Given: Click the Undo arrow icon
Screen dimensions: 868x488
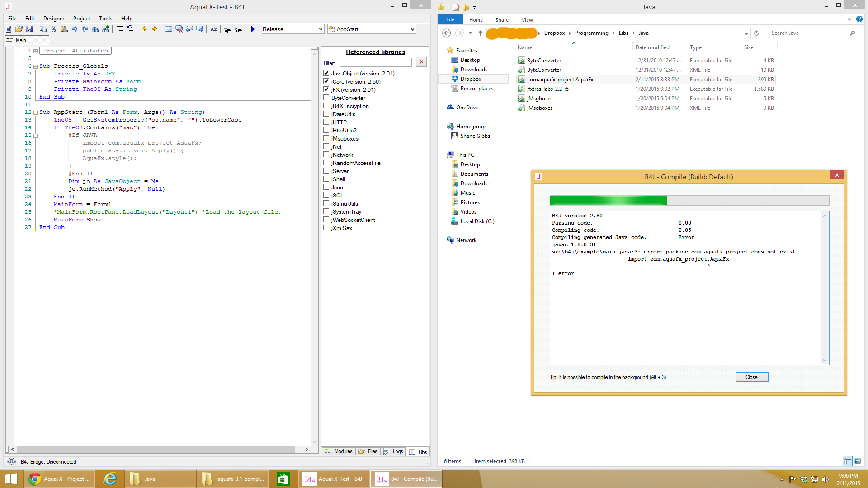Looking at the screenshot, I should (75, 29).
